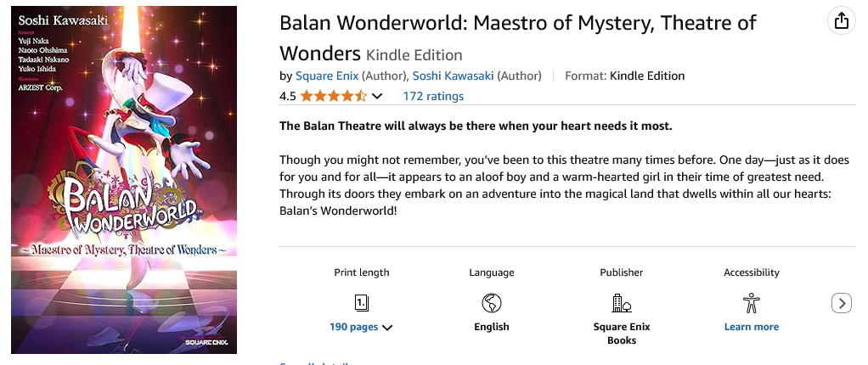Click the language globe icon

point(491,302)
